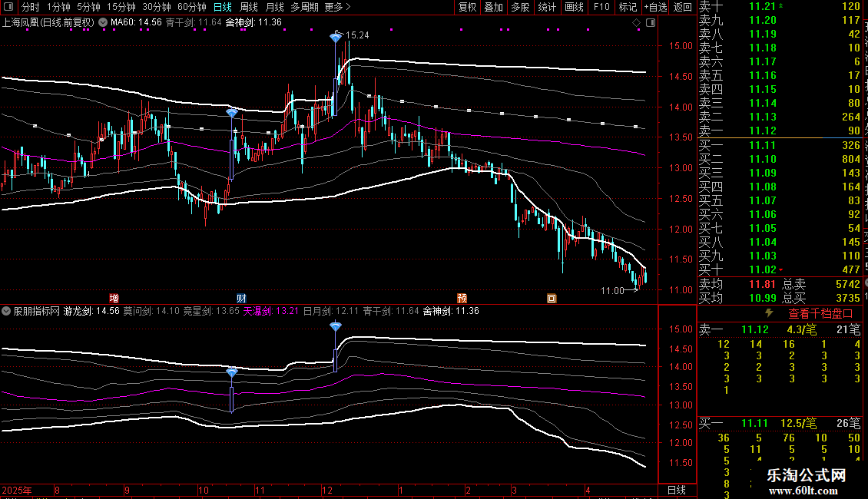
Task: Click the 青干剑: 11.64 label in the main chart header
Action: 194,23
